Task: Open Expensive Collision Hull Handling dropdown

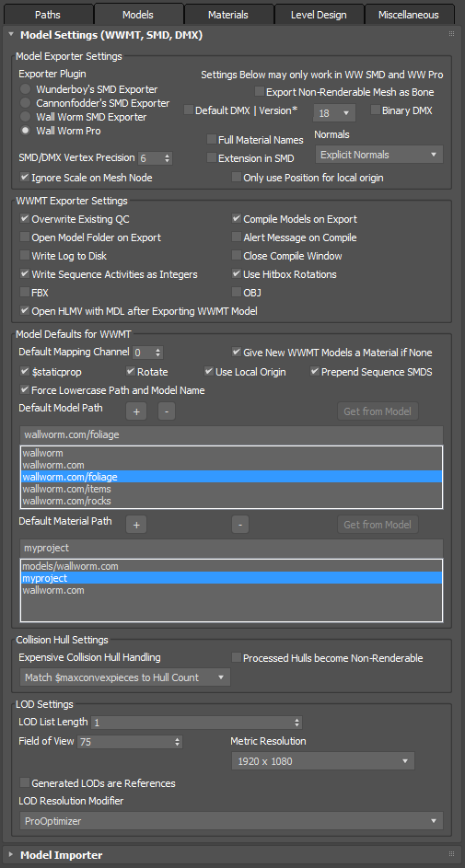Action: coord(124,677)
